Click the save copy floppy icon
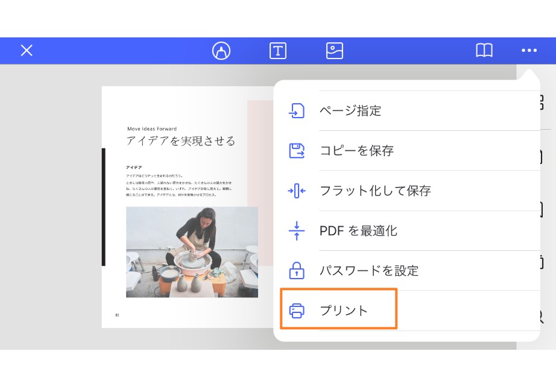This screenshot has height=392, width=556. 297,151
